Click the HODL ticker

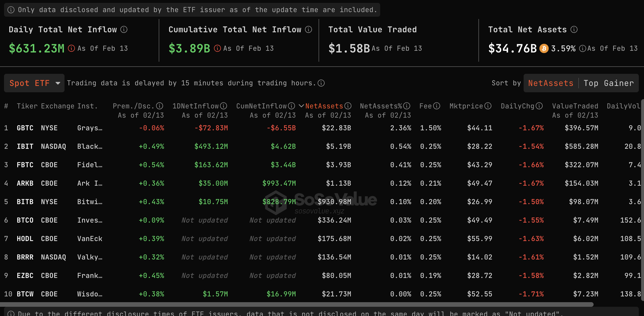(x=25, y=238)
